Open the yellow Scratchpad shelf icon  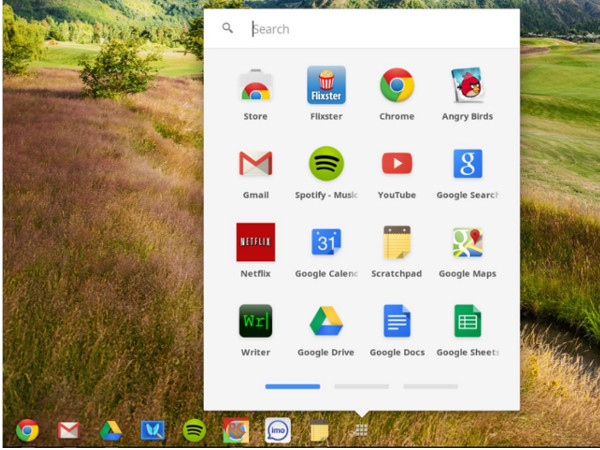[320, 430]
